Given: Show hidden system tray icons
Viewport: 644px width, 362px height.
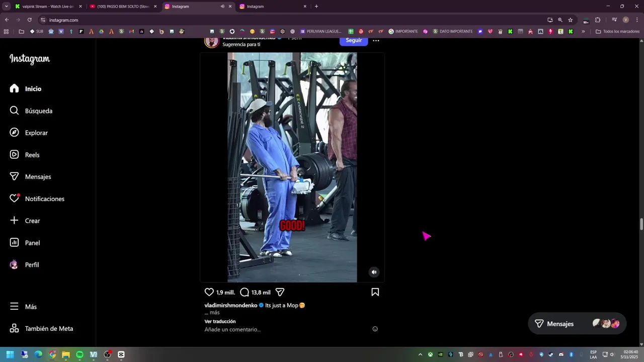Looking at the screenshot, I should point(420,354).
